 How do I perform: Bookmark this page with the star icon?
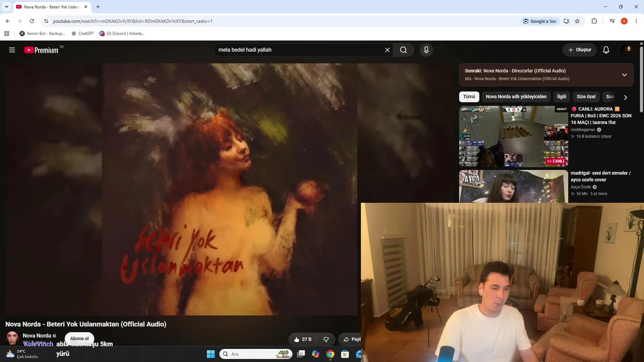[577, 21]
